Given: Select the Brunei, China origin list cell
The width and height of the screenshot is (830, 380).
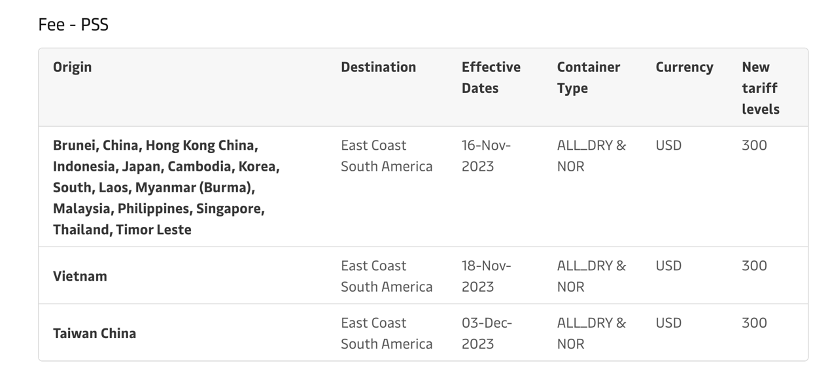Looking at the screenshot, I should [166, 187].
